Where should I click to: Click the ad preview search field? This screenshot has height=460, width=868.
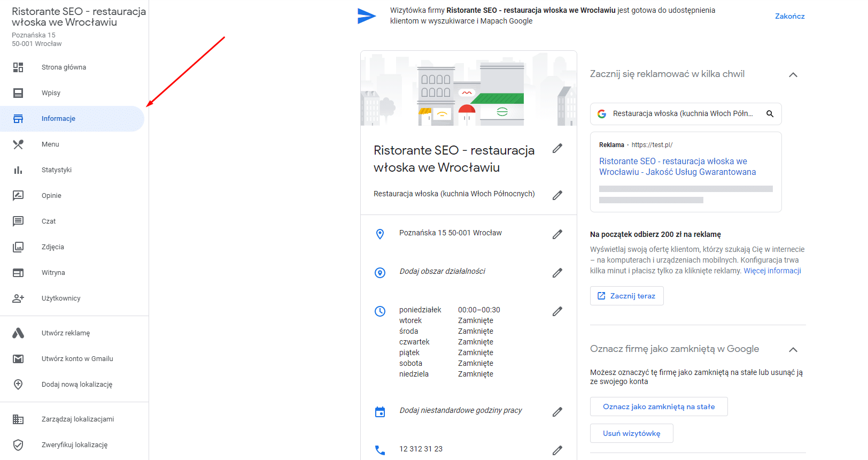[686, 114]
